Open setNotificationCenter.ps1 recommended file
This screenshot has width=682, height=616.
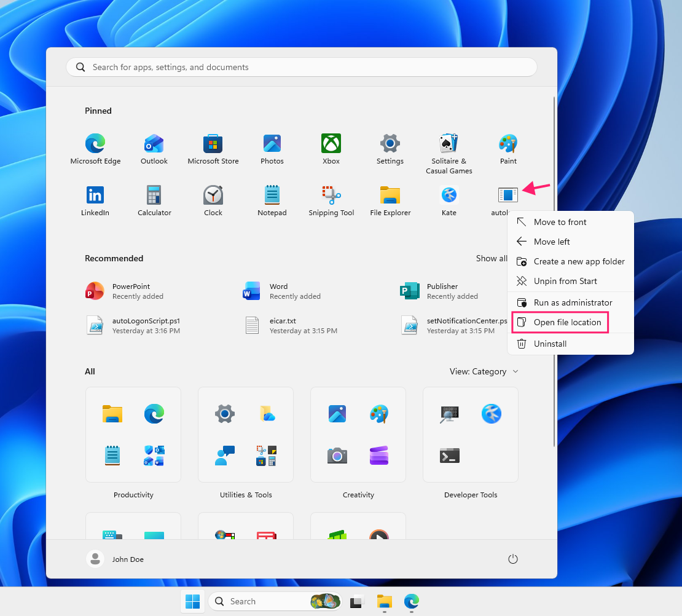453,326
